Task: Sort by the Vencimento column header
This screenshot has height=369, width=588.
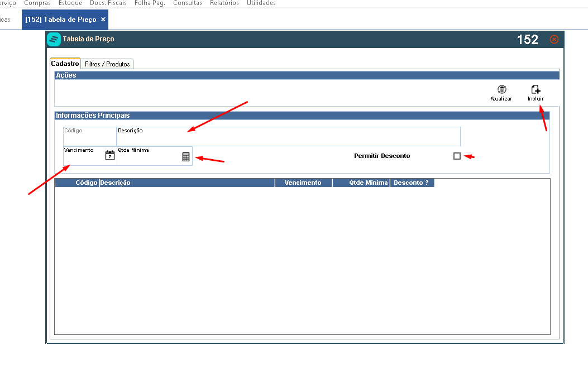Action: tap(304, 183)
